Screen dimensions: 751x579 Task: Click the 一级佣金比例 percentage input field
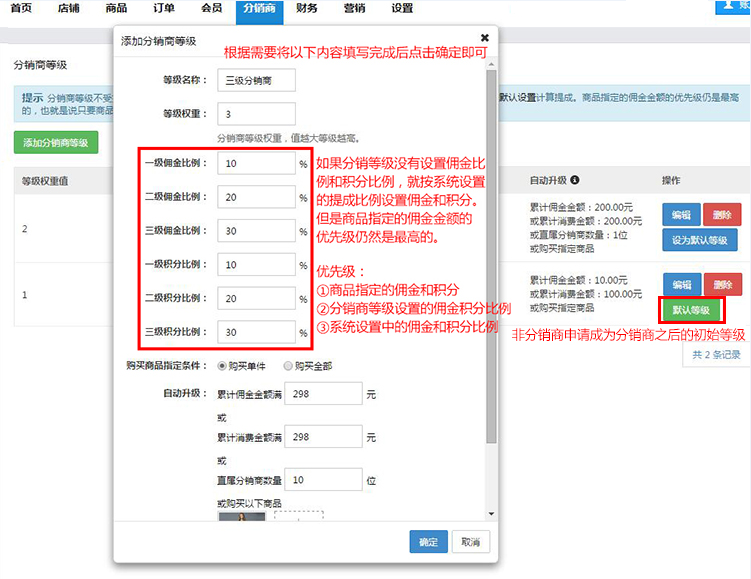pos(256,163)
